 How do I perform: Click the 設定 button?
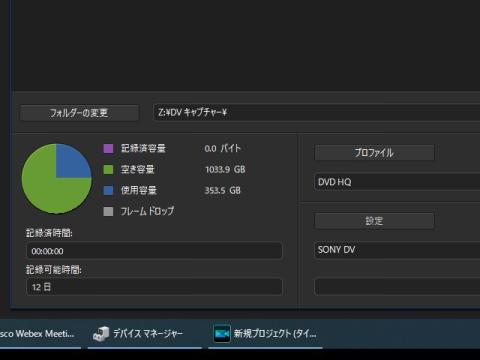click(374, 221)
